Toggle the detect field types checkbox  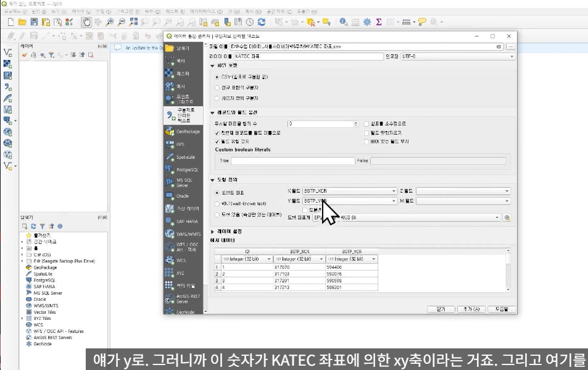pyautogui.click(x=217, y=141)
